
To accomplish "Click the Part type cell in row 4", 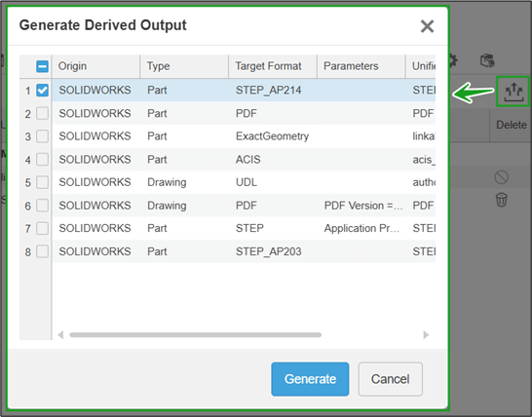I will [x=184, y=160].
